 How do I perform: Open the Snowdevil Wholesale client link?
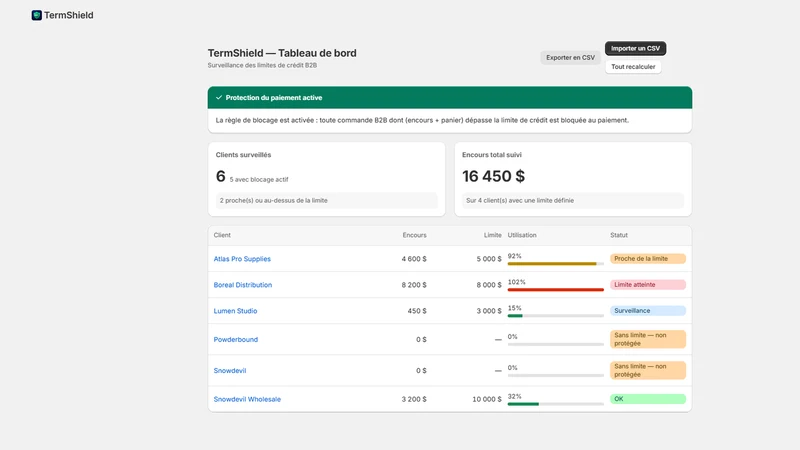tap(247, 399)
